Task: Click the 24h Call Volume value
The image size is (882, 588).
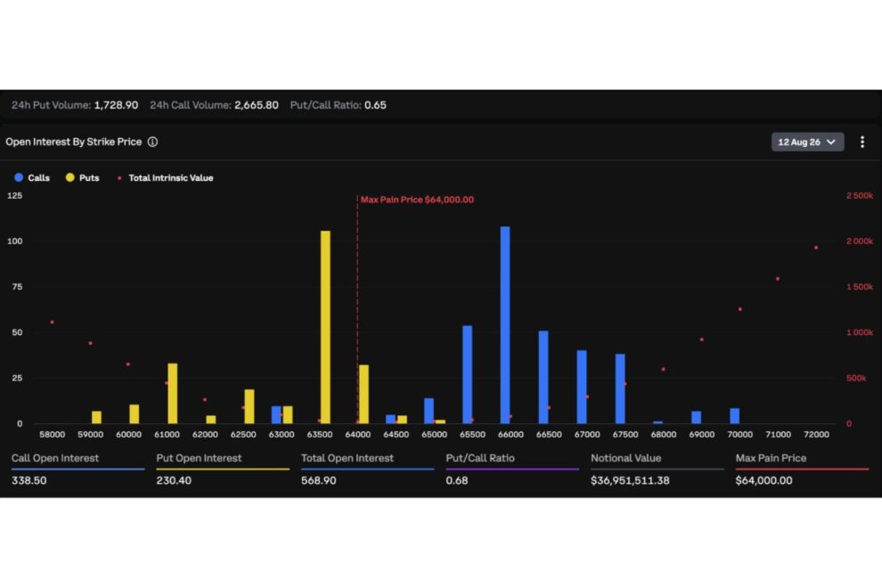Action: pos(257,105)
